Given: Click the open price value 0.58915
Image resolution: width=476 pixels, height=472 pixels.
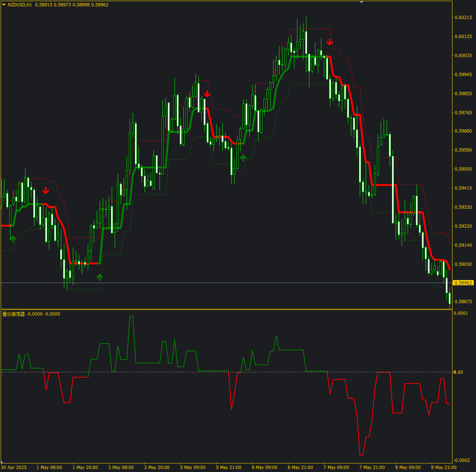Looking at the screenshot, I should (44, 5).
